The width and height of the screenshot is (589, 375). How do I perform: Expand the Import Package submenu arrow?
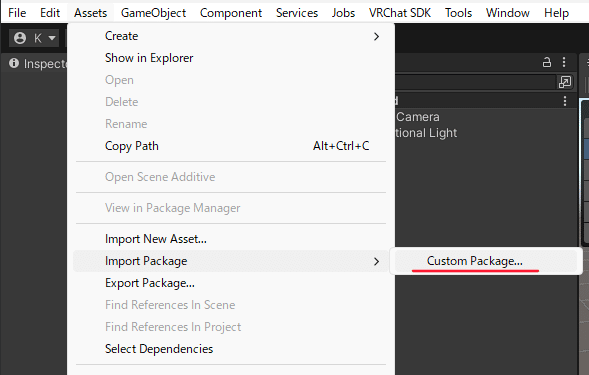click(376, 262)
